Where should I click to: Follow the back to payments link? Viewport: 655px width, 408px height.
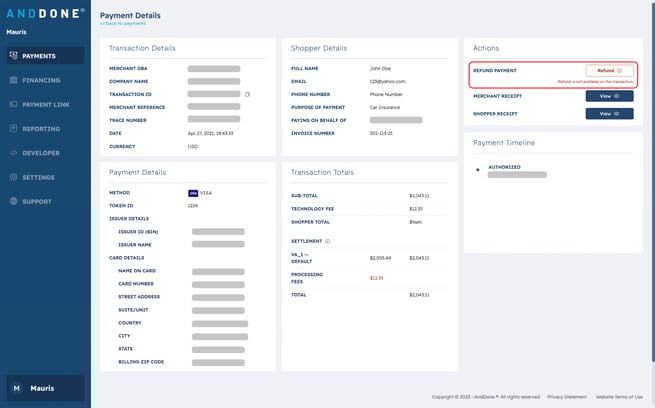(123, 23)
